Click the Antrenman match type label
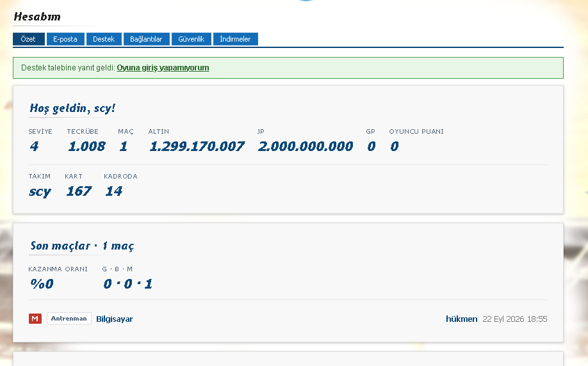This screenshot has width=588, height=366. click(x=69, y=319)
